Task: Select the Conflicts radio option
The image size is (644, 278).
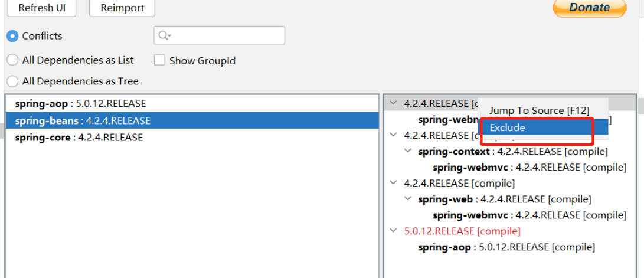Action: pyautogui.click(x=12, y=36)
